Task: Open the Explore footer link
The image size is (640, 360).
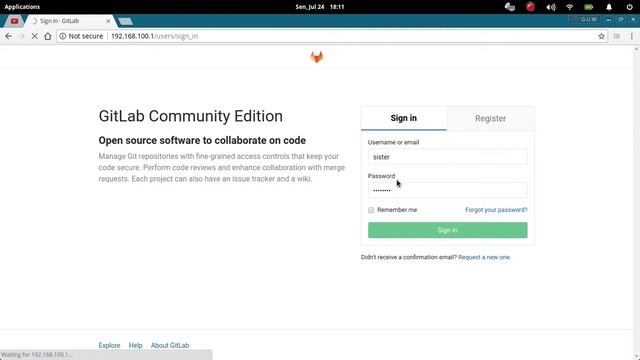Action: coord(109,345)
